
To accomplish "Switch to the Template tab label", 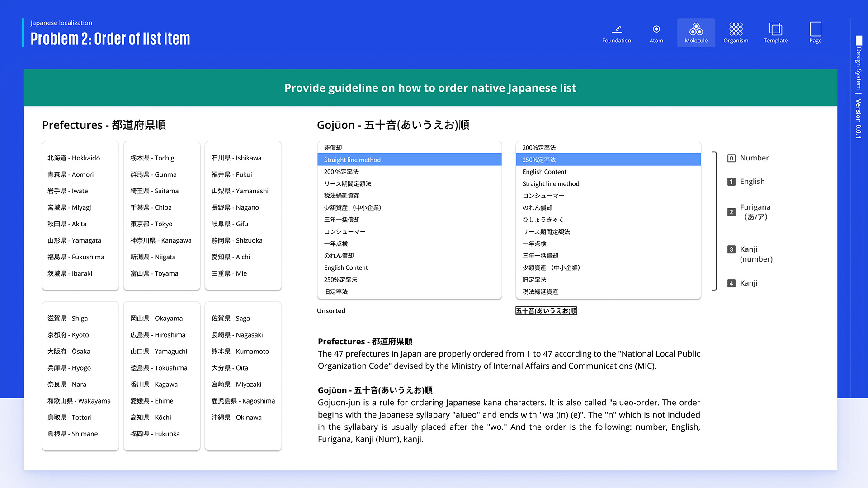I will click(x=776, y=41).
